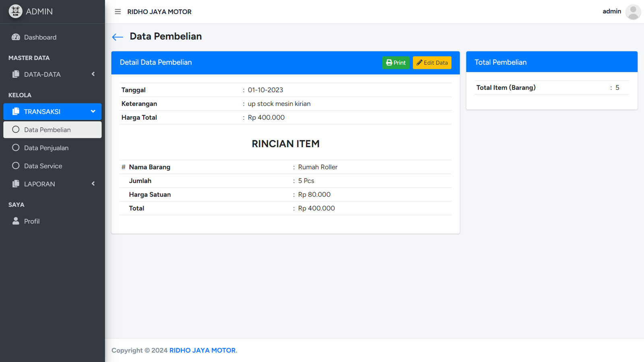Click the Profil user icon
The height and width of the screenshot is (362, 644).
pos(16,221)
